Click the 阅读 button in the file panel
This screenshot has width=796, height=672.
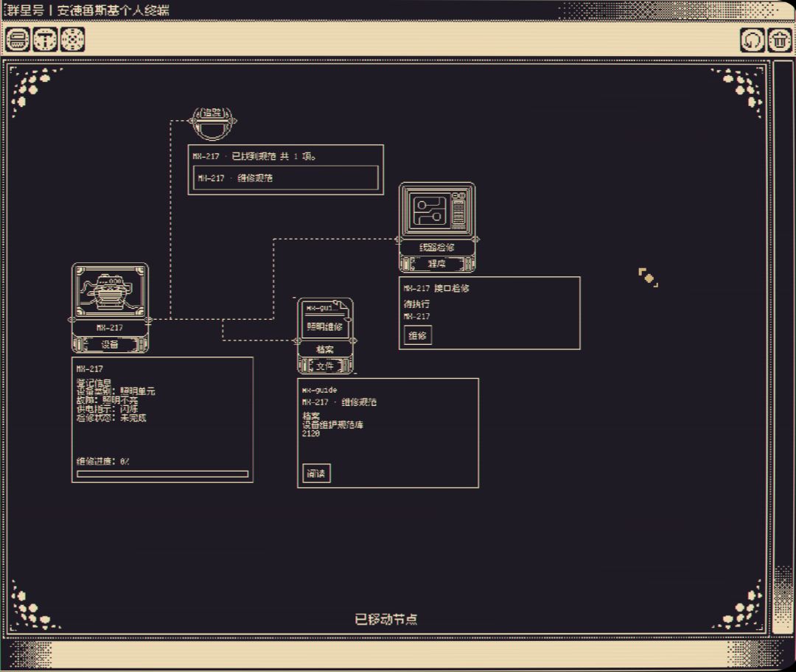(316, 473)
